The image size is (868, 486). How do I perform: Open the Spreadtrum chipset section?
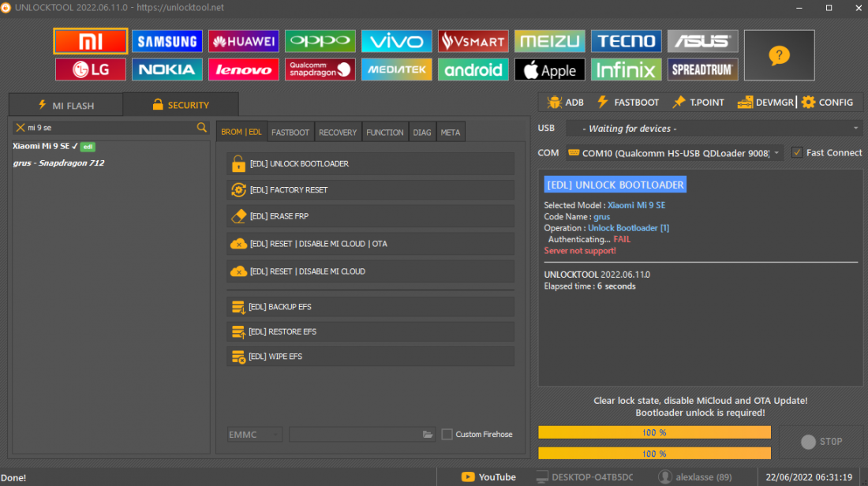click(x=702, y=69)
